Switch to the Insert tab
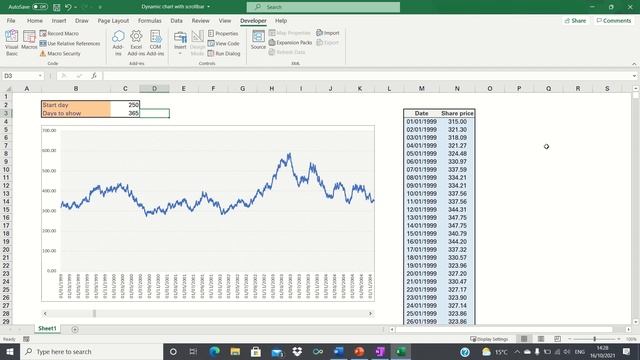The height and width of the screenshot is (360, 640). (59, 20)
